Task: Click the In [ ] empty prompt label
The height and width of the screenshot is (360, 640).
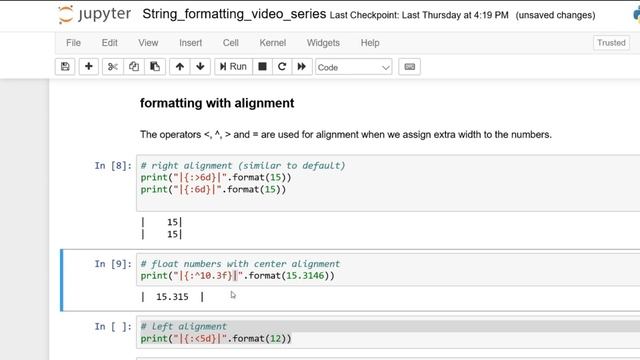Action: pos(113,327)
